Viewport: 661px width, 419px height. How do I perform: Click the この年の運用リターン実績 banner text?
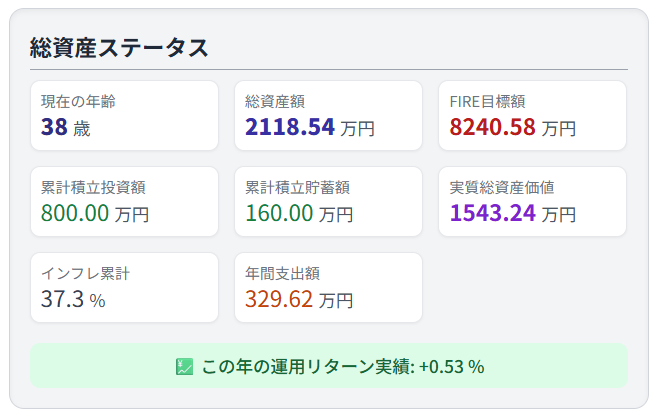click(307, 366)
